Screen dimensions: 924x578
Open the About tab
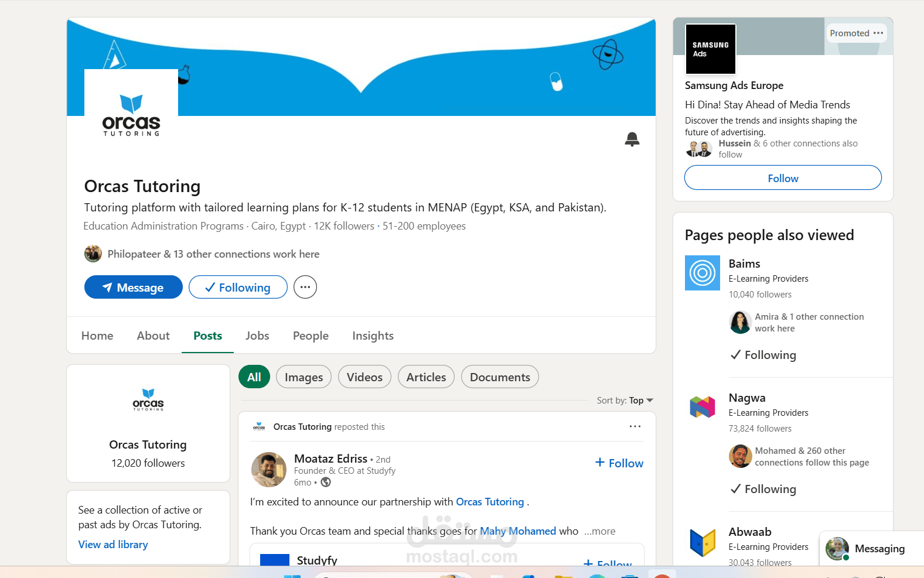tap(154, 336)
